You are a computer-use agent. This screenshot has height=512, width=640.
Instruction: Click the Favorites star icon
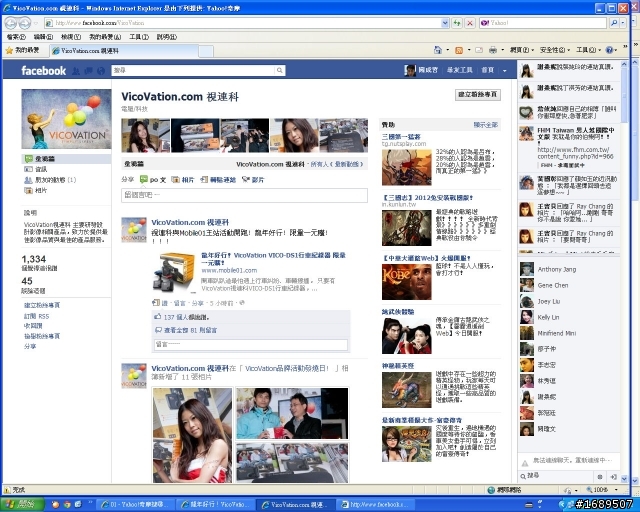[x=9, y=50]
